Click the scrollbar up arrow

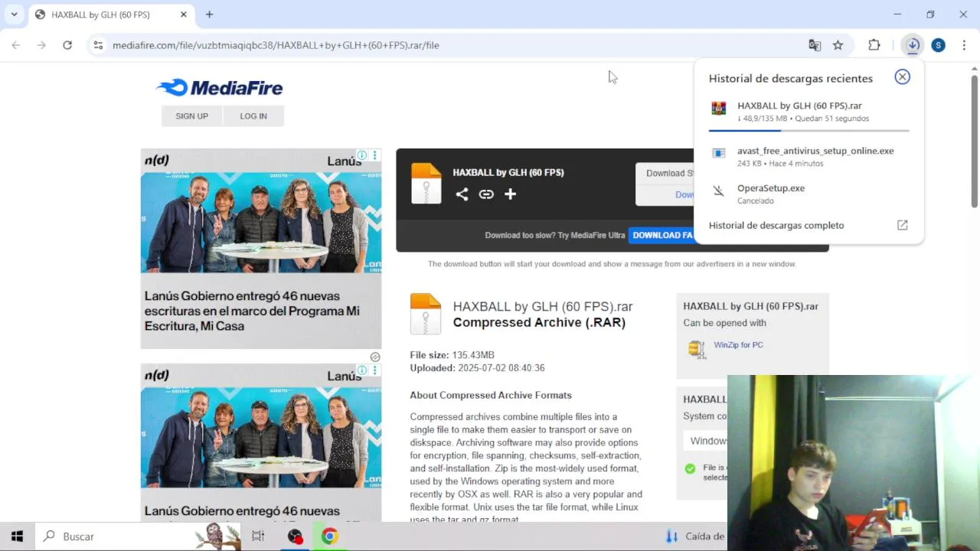(x=974, y=68)
